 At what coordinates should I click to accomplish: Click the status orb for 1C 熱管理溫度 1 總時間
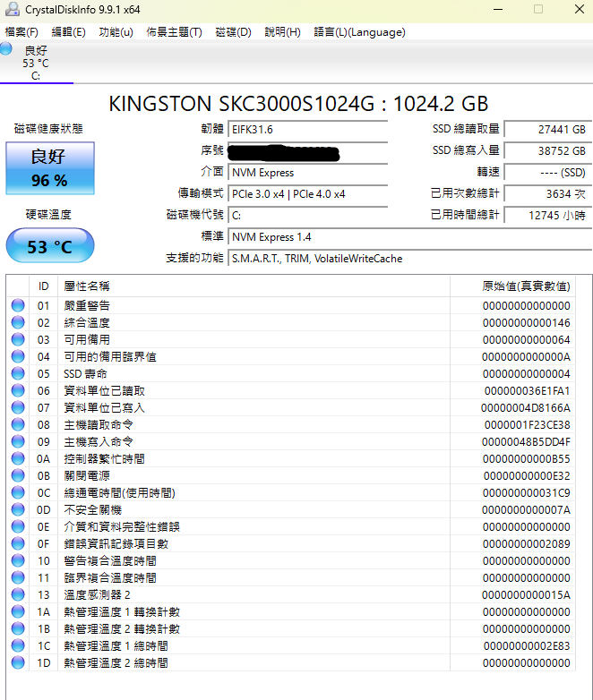[x=18, y=645]
